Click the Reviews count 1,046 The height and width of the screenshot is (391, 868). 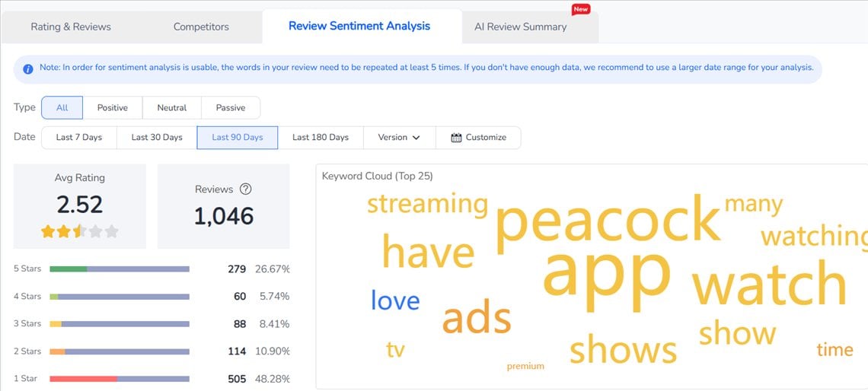pyautogui.click(x=224, y=216)
